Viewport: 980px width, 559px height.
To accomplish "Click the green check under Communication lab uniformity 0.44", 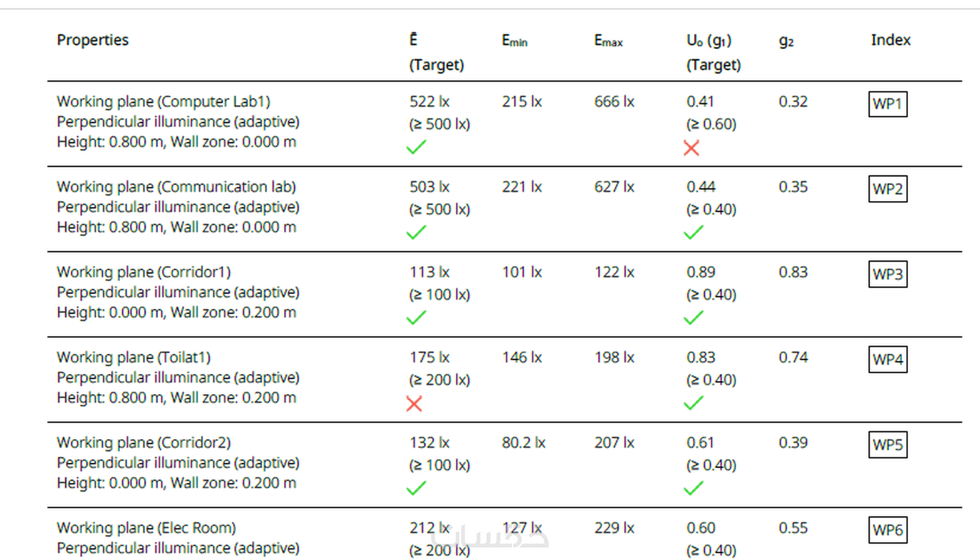I will pyautogui.click(x=693, y=233).
